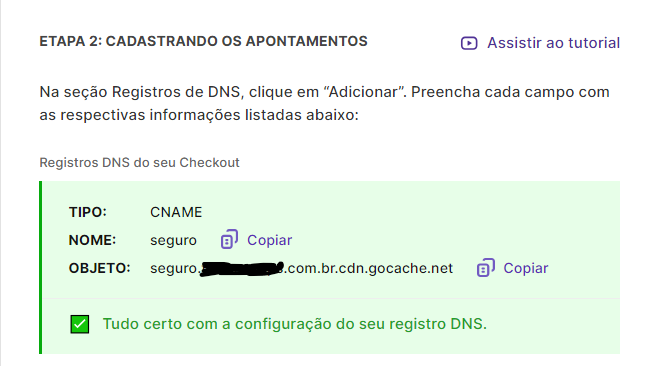Image resolution: width=656 pixels, height=366 pixels.
Task: Click the green left border of DNS box
Action: (41, 267)
